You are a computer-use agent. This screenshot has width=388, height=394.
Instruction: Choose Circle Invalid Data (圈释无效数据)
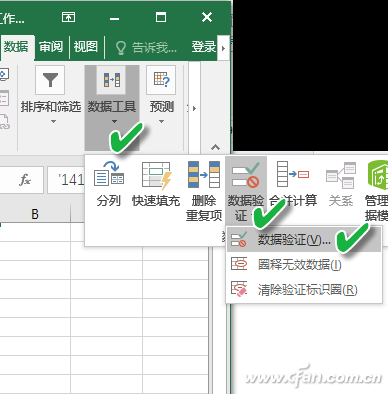(304, 265)
